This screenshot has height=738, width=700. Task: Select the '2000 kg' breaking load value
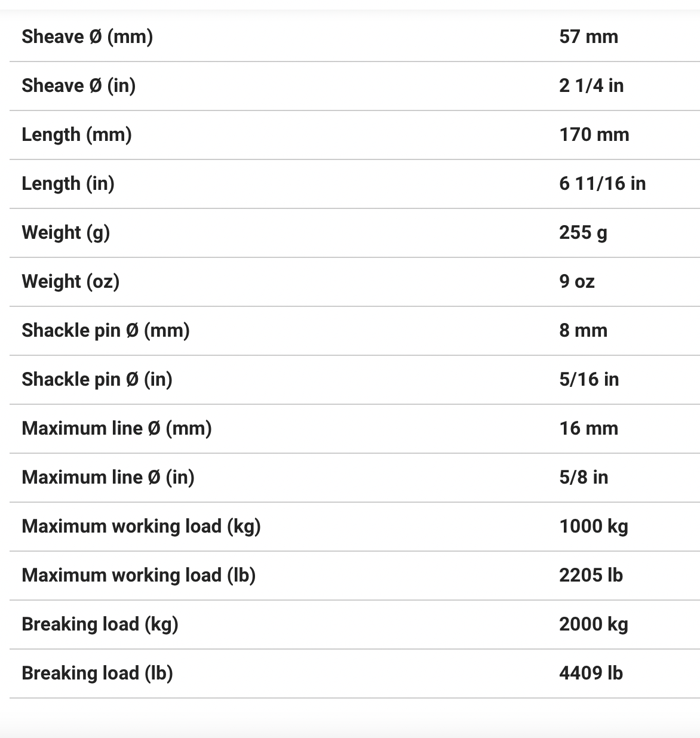pos(593,625)
